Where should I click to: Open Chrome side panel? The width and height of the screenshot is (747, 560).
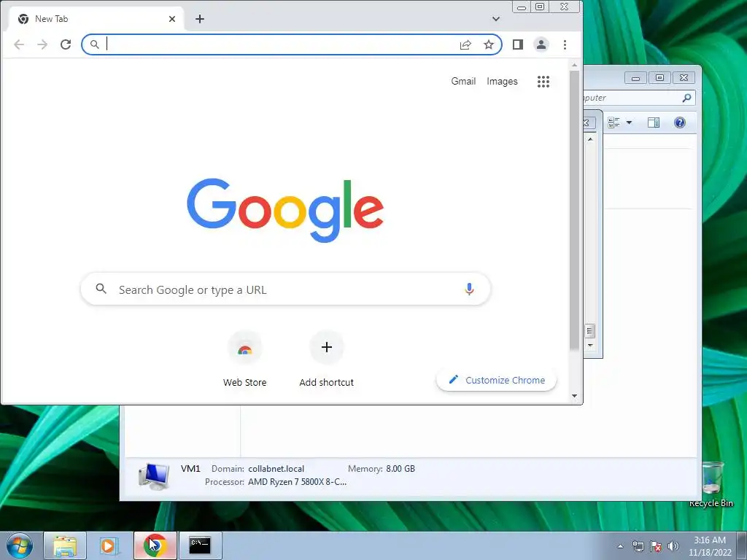tap(518, 44)
